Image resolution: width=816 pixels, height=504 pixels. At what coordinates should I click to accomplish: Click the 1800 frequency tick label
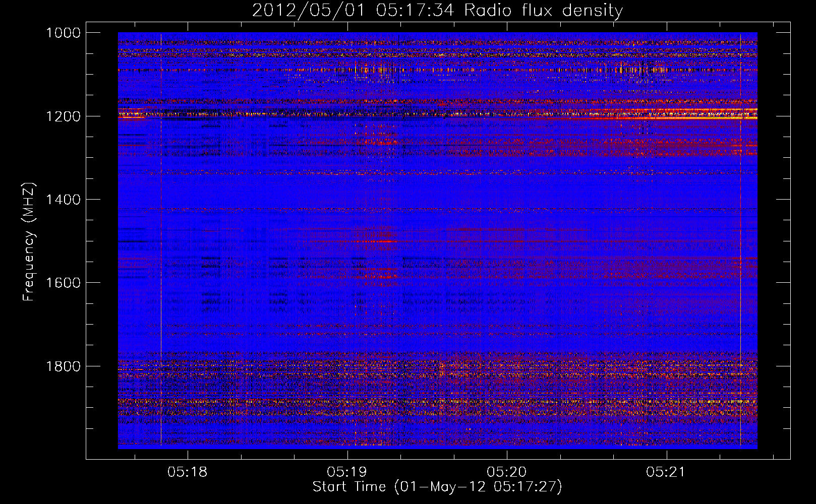pyautogui.click(x=64, y=366)
